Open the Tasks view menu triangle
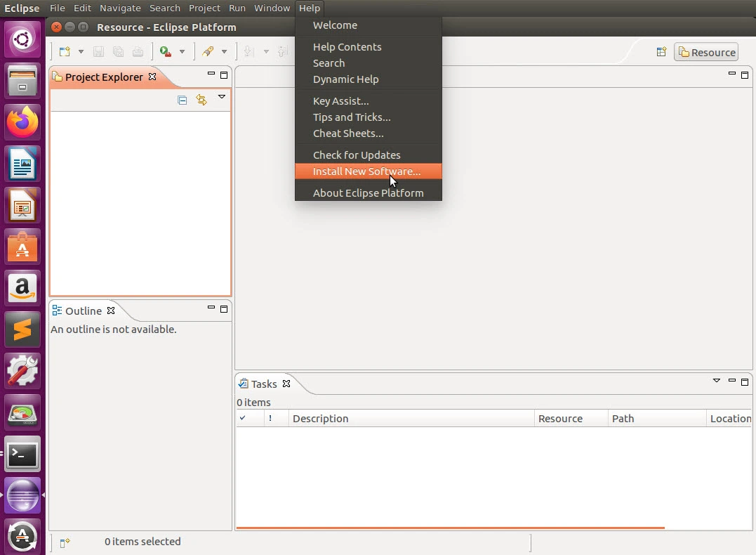The height and width of the screenshot is (555, 756). tap(717, 381)
